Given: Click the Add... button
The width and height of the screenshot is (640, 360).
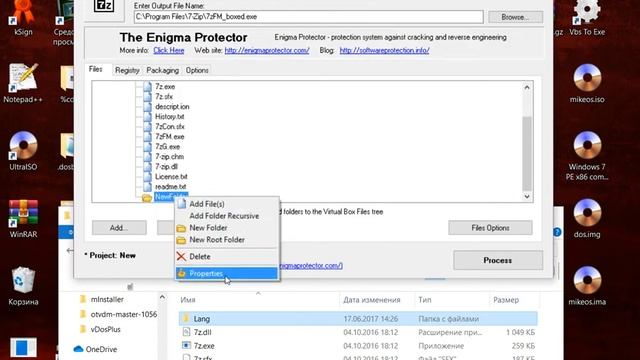Looking at the screenshot, I should [x=119, y=228].
